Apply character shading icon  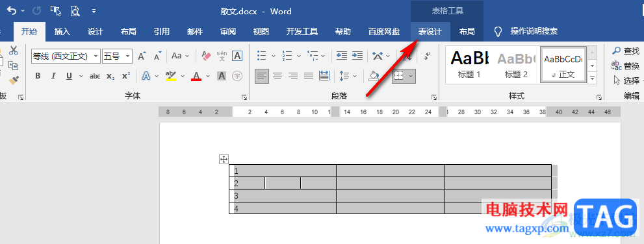(222, 76)
